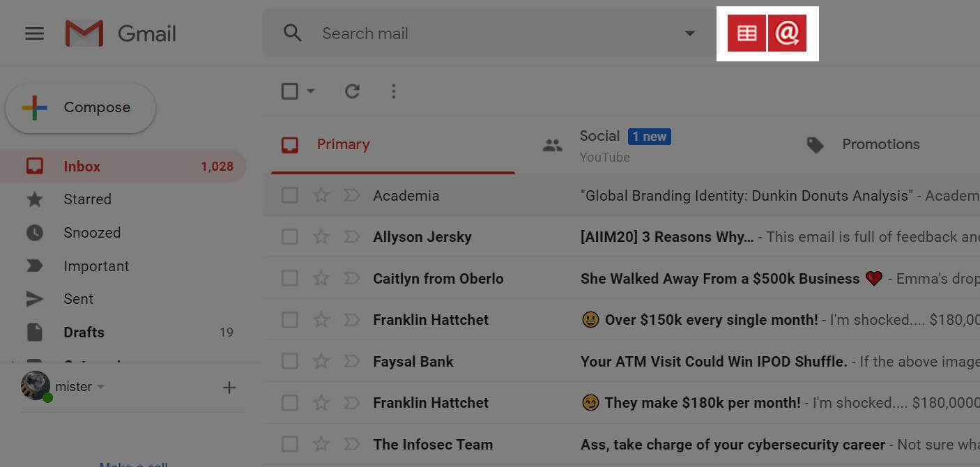Click the search magnifier icon
Image resolution: width=980 pixels, height=467 pixels.
pos(293,33)
